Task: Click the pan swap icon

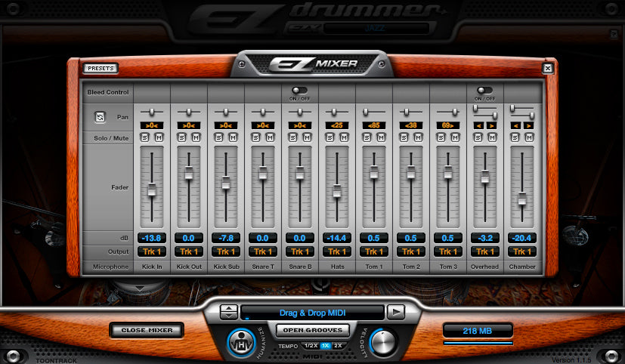Action: point(99,117)
